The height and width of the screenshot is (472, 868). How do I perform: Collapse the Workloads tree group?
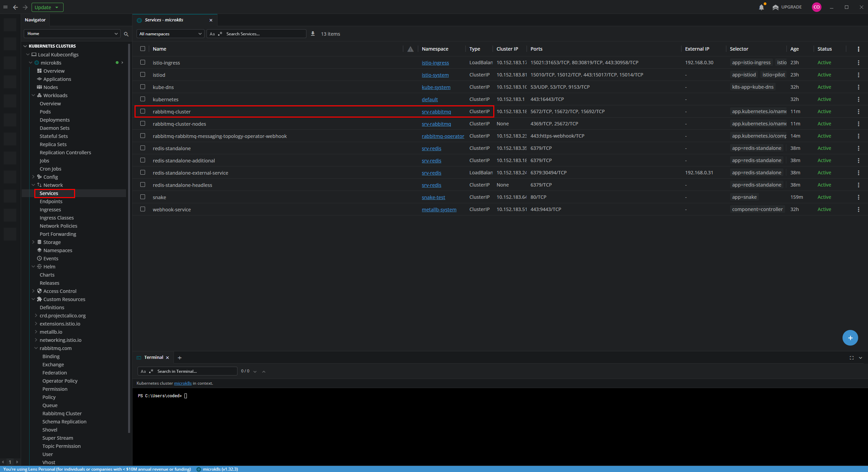33,95
